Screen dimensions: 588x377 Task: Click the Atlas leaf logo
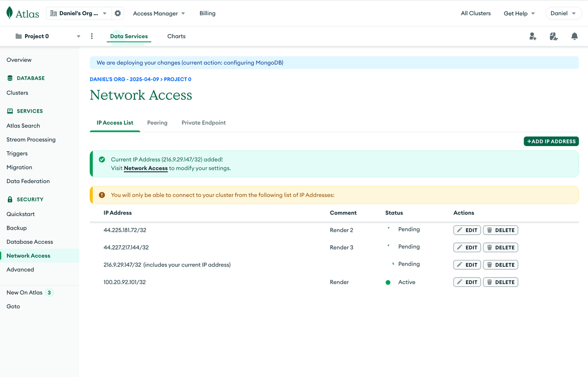(x=9, y=13)
